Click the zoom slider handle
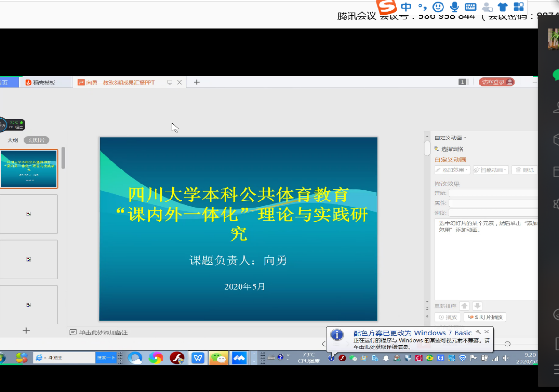559x392 pixels. click(x=507, y=344)
